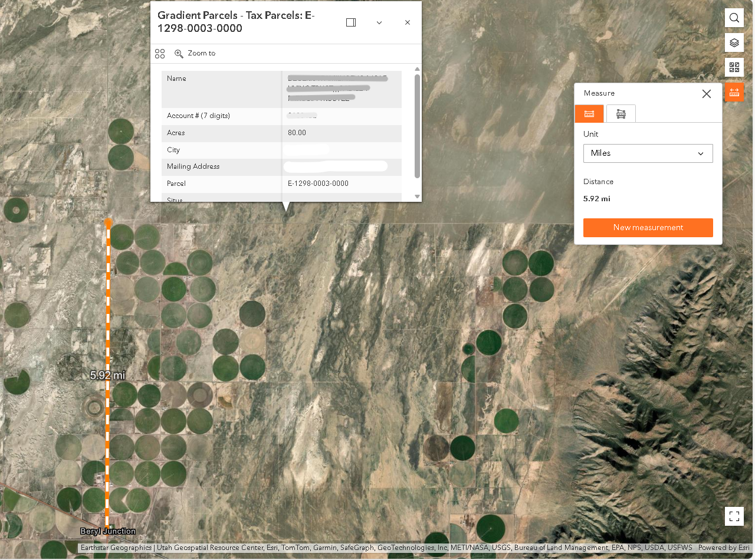Image resolution: width=755 pixels, height=560 pixels.
Task: Click scroll down arrow in parcel popup
Action: (417, 197)
